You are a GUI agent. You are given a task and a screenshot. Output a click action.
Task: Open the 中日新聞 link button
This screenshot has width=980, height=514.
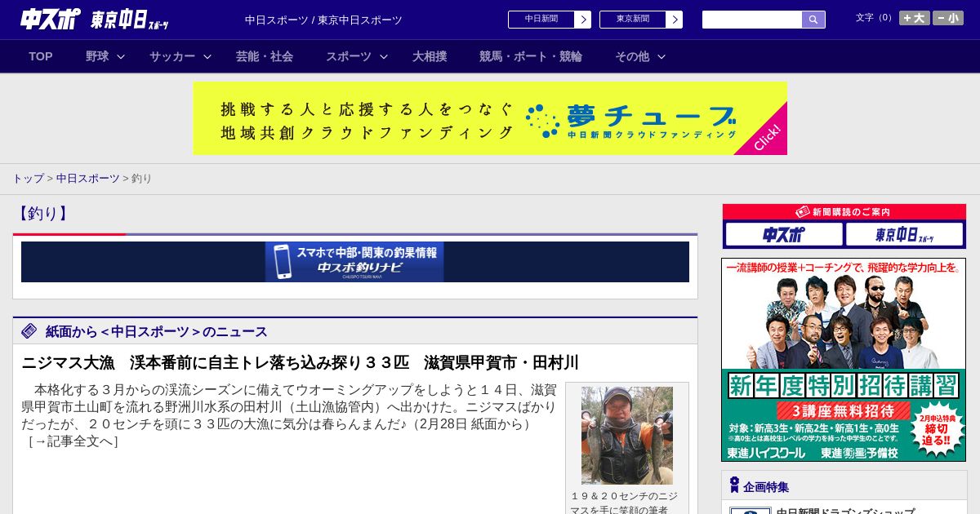click(541, 20)
